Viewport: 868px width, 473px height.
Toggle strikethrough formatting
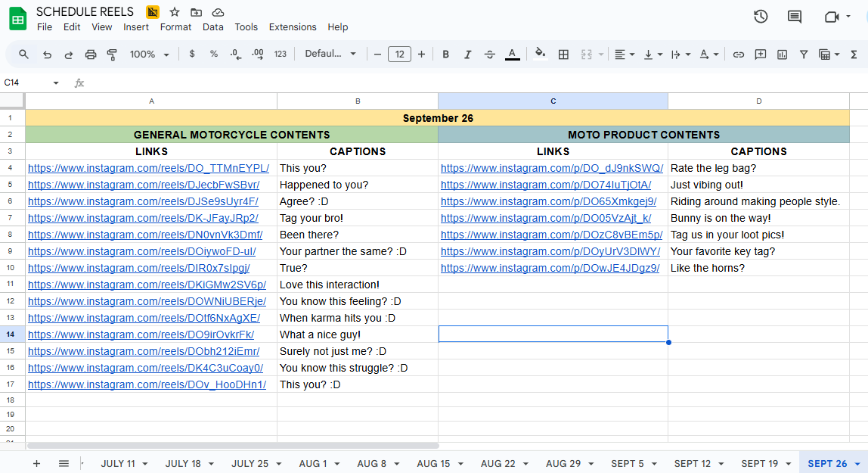pyautogui.click(x=489, y=54)
